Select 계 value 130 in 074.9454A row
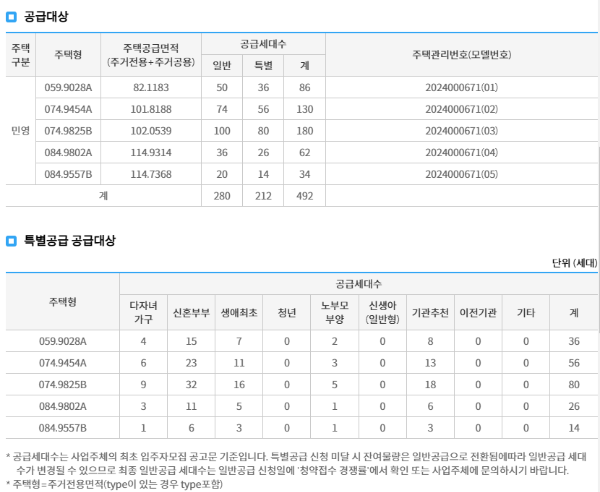This screenshot has height=492, width=600. point(305,109)
